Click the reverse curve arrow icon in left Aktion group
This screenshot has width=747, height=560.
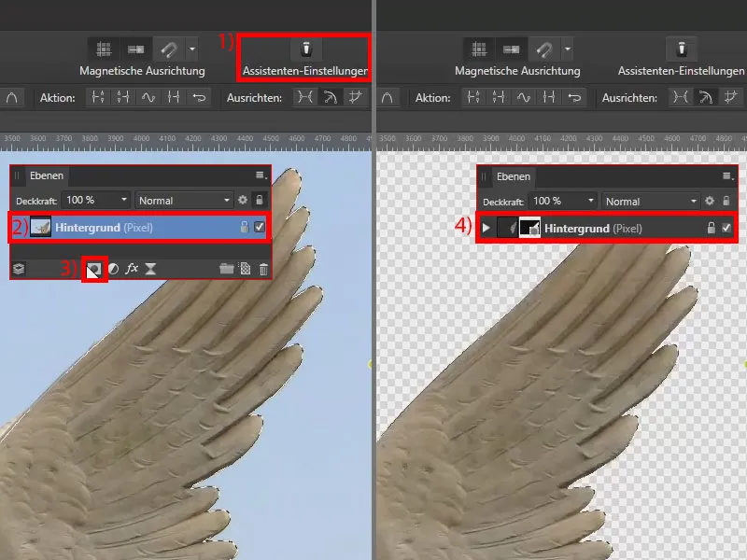click(x=199, y=98)
